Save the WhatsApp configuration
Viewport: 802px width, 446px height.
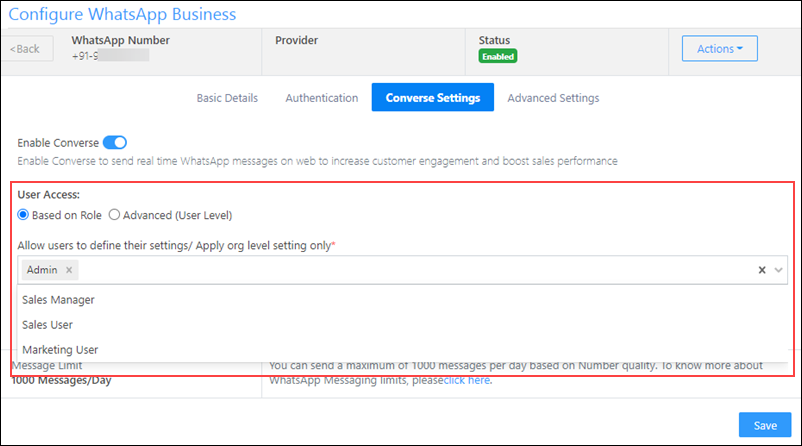[765, 425]
